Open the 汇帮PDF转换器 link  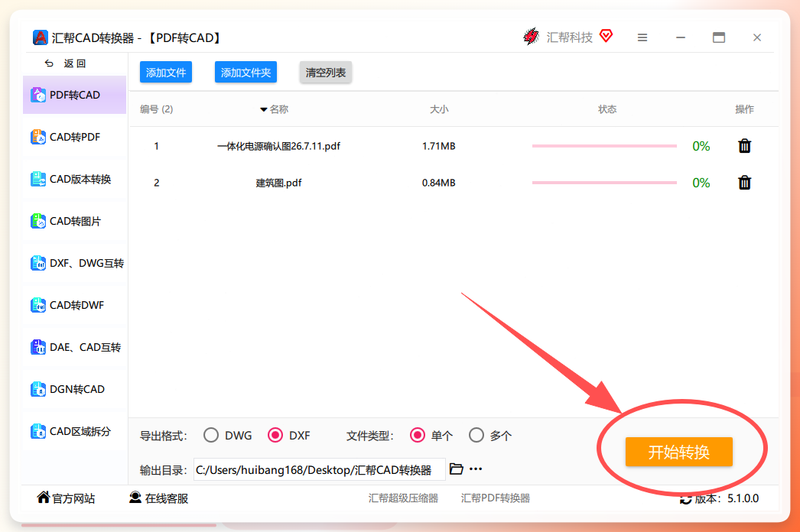click(x=496, y=498)
